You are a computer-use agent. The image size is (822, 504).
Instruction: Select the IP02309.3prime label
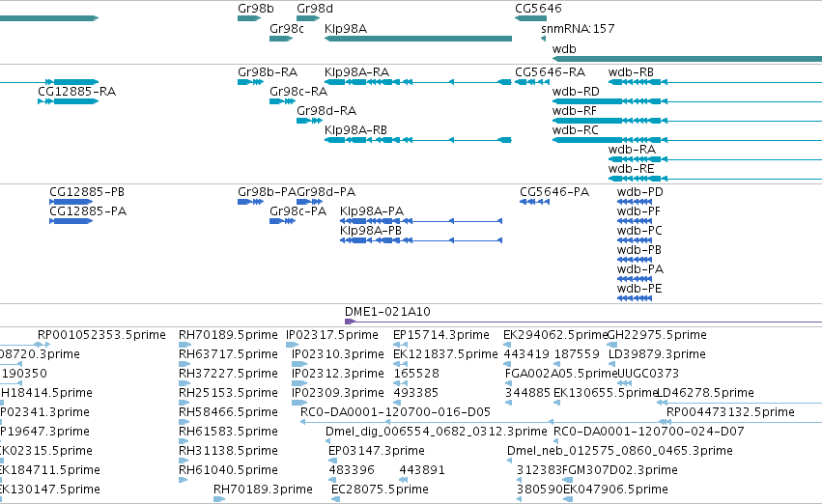point(338,393)
